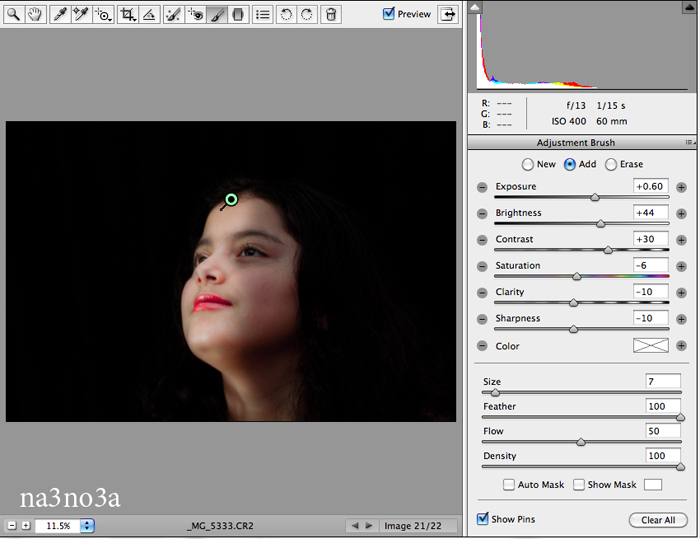Rotate image 90° clockwise
The height and width of the screenshot is (539, 700).
click(307, 14)
